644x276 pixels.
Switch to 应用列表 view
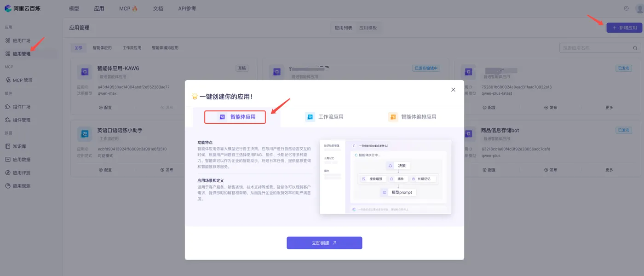(344, 28)
